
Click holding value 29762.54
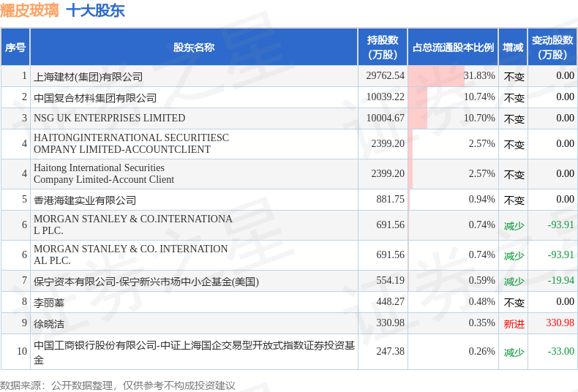click(385, 75)
